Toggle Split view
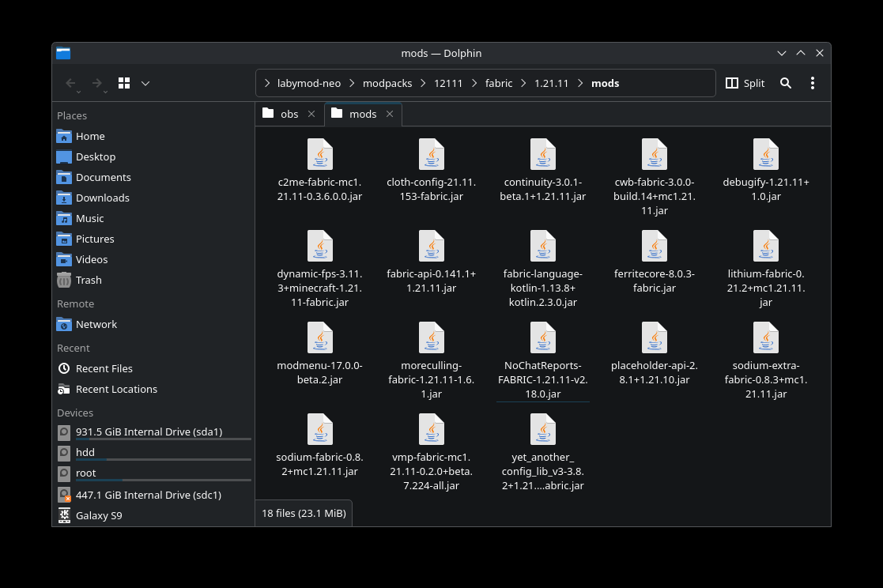The height and width of the screenshot is (588, 883). (745, 83)
